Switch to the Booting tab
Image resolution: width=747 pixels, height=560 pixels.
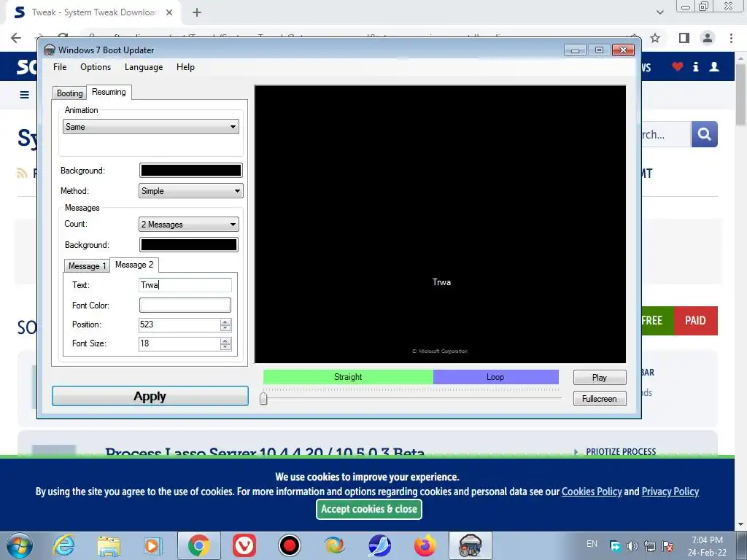[x=69, y=93]
